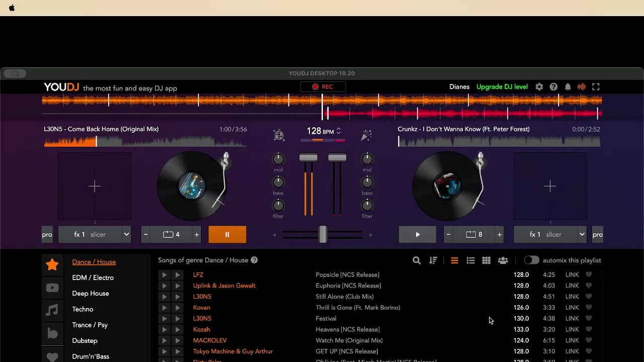Click the crossfader handle
The width and height of the screenshot is (644, 362).
tap(323, 235)
